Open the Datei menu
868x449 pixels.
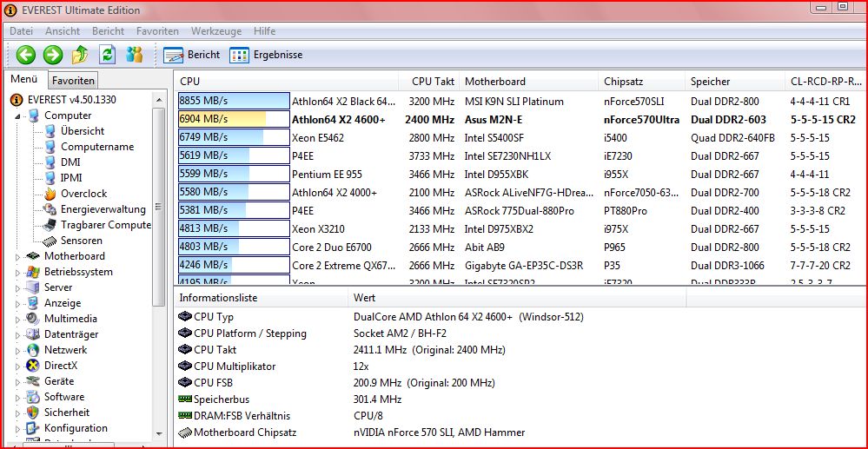point(21,31)
